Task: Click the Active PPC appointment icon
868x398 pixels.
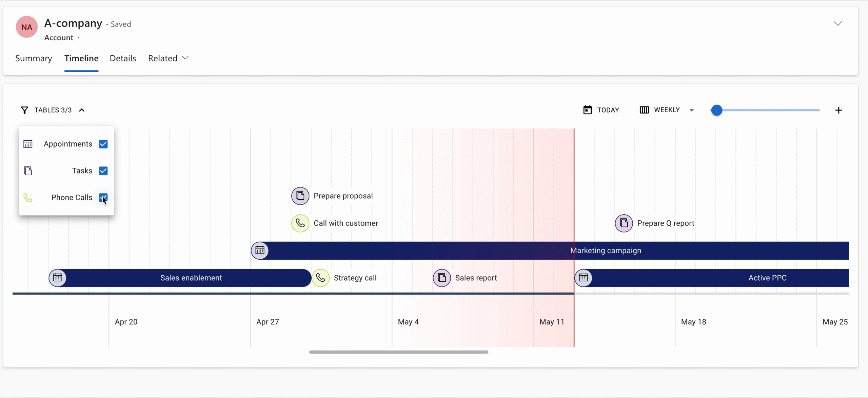Action: click(583, 278)
